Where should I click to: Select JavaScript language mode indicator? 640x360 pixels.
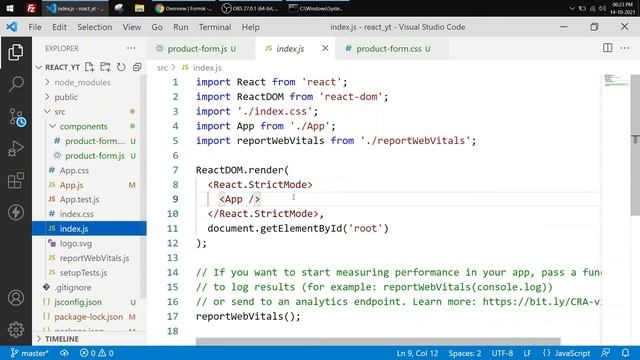coord(567,353)
